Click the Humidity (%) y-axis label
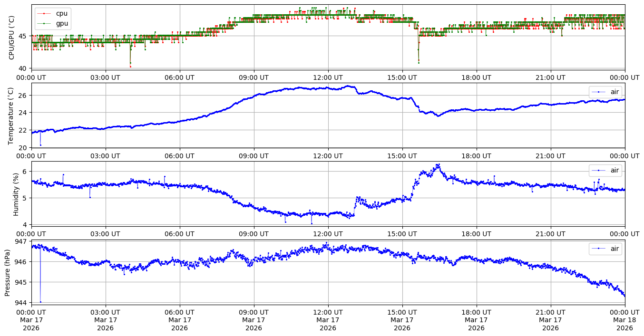 (x=16, y=194)
